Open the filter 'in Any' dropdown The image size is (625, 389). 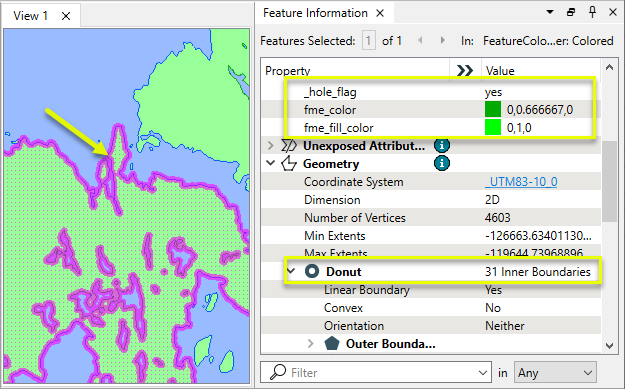point(555,373)
